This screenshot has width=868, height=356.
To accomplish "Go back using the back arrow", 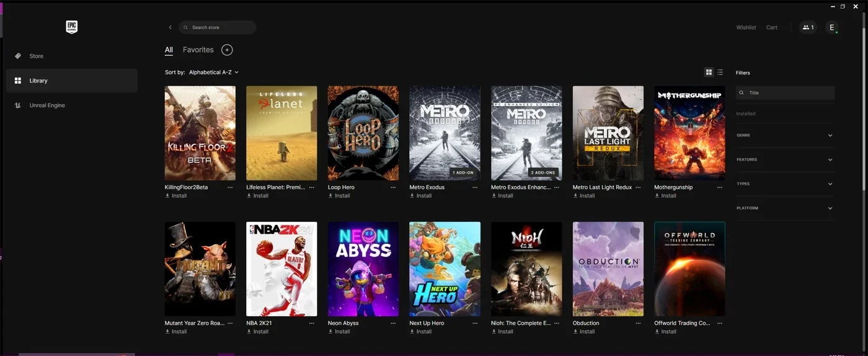I will 170,27.
